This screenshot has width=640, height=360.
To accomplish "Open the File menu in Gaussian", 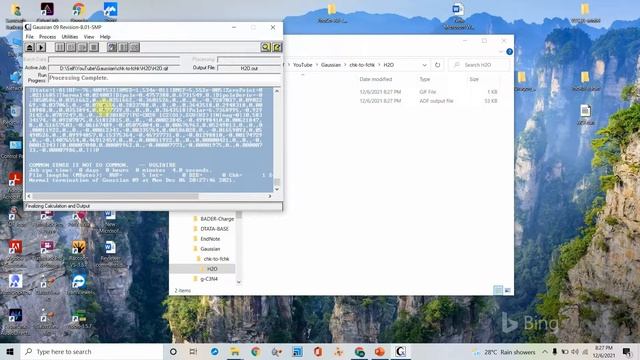I will 30,37.
